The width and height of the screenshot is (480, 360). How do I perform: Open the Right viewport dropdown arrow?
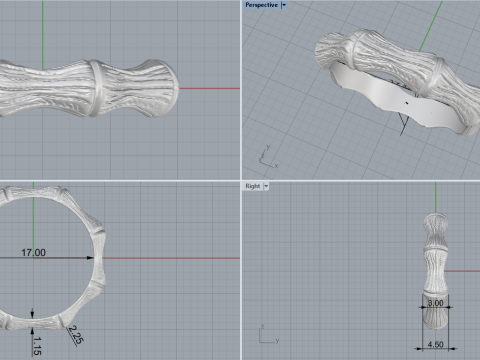pyautogui.click(x=266, y=186)
